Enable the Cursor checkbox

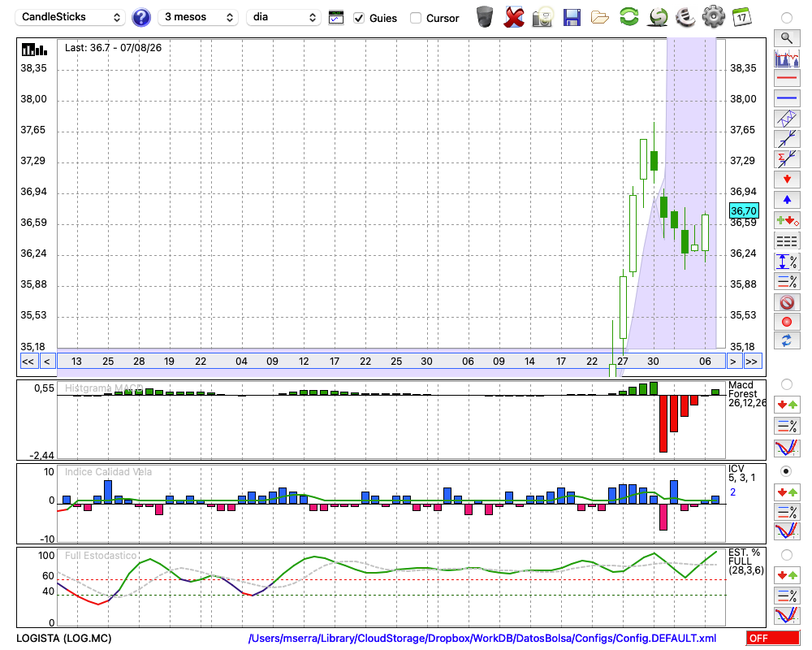point(415,18)
